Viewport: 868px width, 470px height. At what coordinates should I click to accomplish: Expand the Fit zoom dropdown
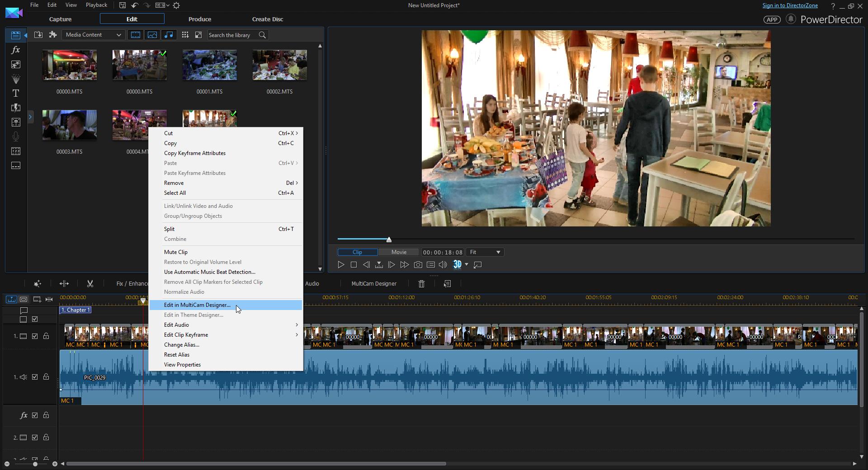coord(485,252)
